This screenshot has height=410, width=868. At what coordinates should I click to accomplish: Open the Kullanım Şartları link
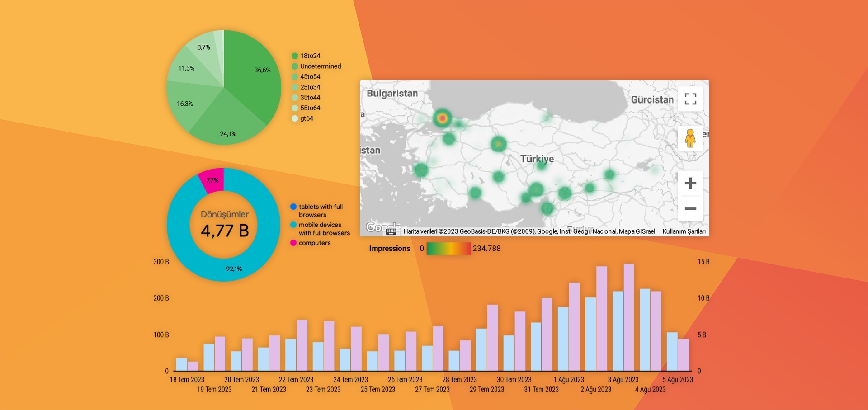point(684,231)
